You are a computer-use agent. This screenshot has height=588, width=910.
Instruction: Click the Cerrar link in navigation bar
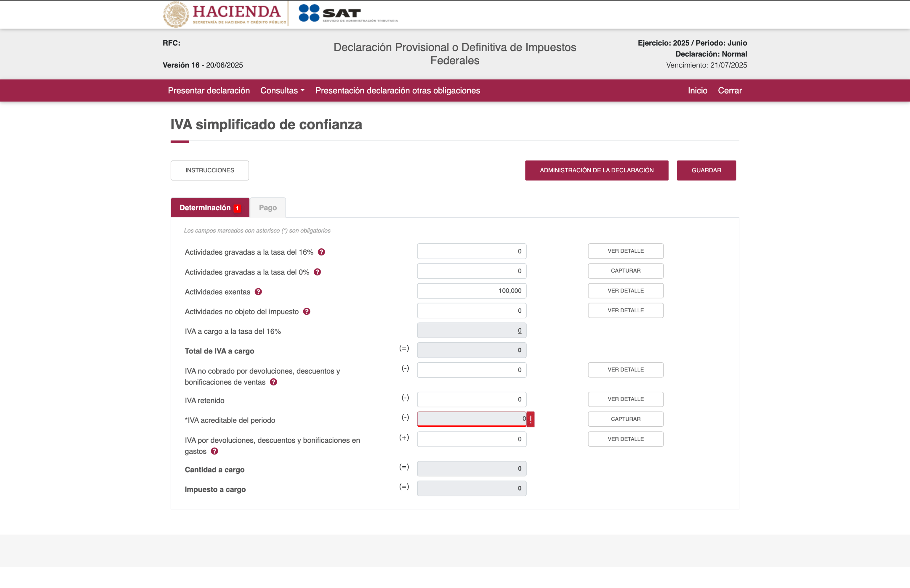click(x=729, y=91)
